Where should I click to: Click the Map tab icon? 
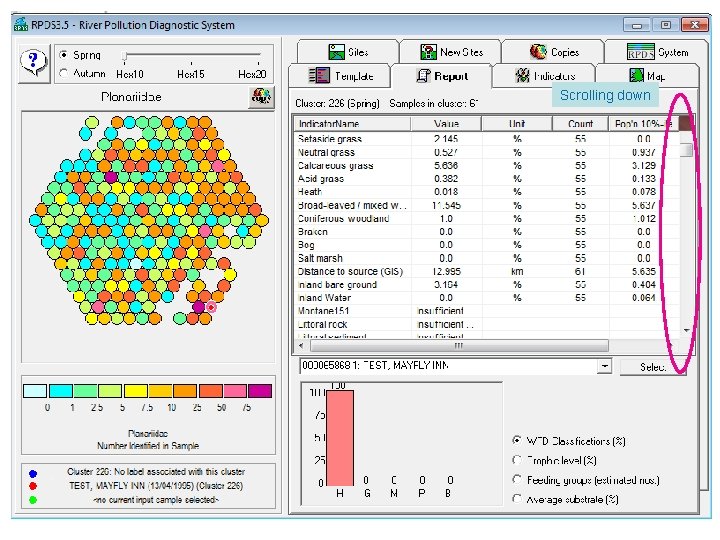(636, 76)
